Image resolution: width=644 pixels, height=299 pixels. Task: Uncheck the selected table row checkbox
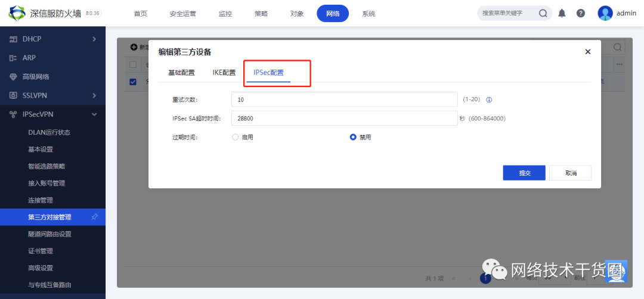point(133,82)
